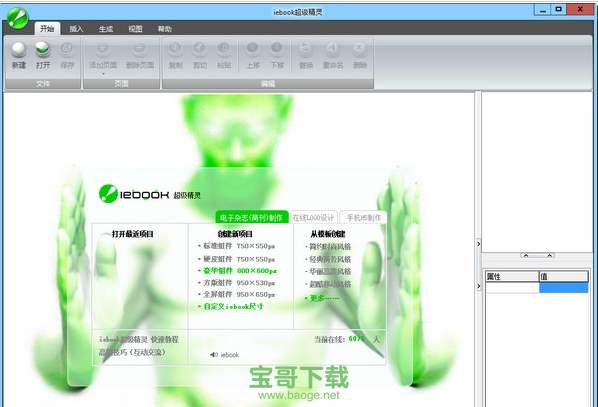This screenshot has width=598, height=407.
Task: Click the 粘贴 paste icon
Action: click(224, 50)
